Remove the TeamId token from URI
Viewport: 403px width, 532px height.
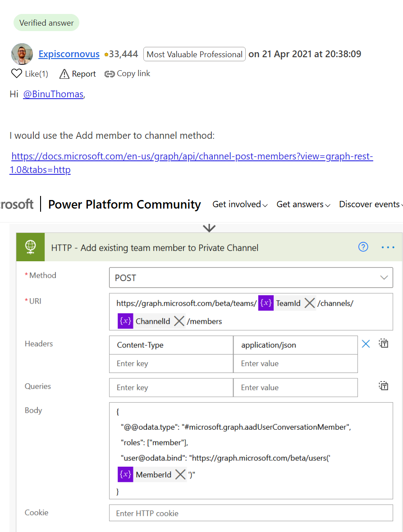point(309,303)
